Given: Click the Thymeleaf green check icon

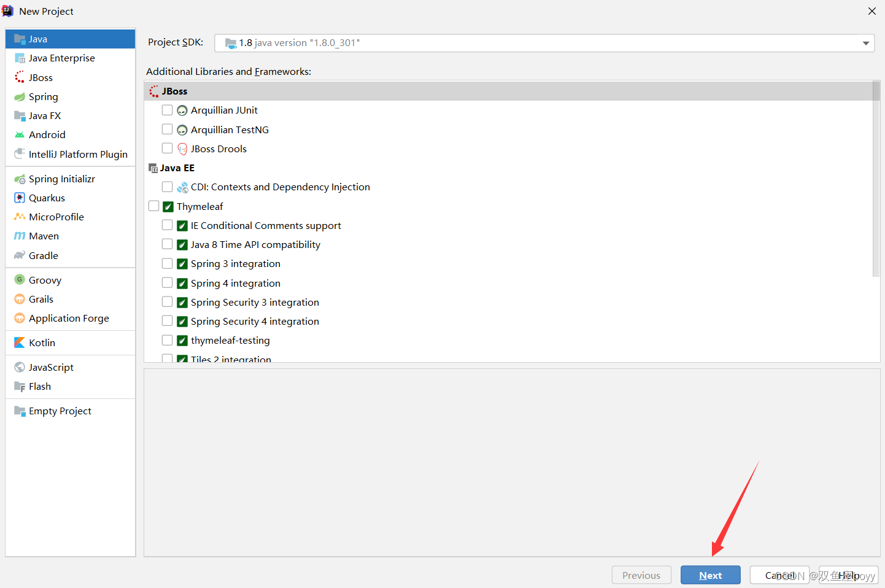Looking at the screenshot, I should (x=168, y=207).
